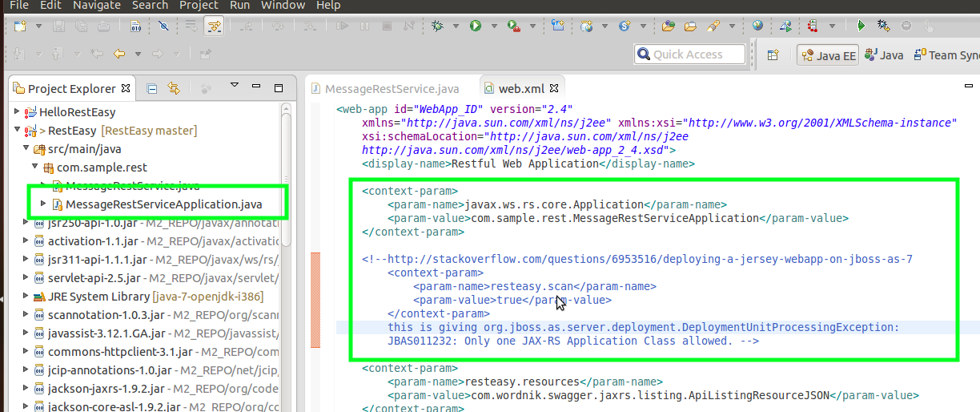Open the Run dropdown arrow
The width and height of the screenshot is (980, 412).
pos(492,26)
